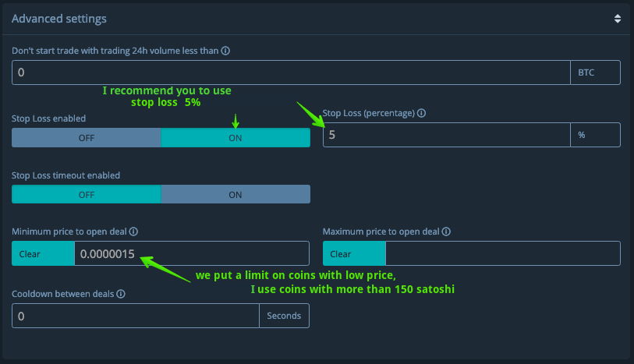Set Stop Loss timeout to ON
This screenshot has height=364, width=634.
pyautogui.click(x=235, y=195)
